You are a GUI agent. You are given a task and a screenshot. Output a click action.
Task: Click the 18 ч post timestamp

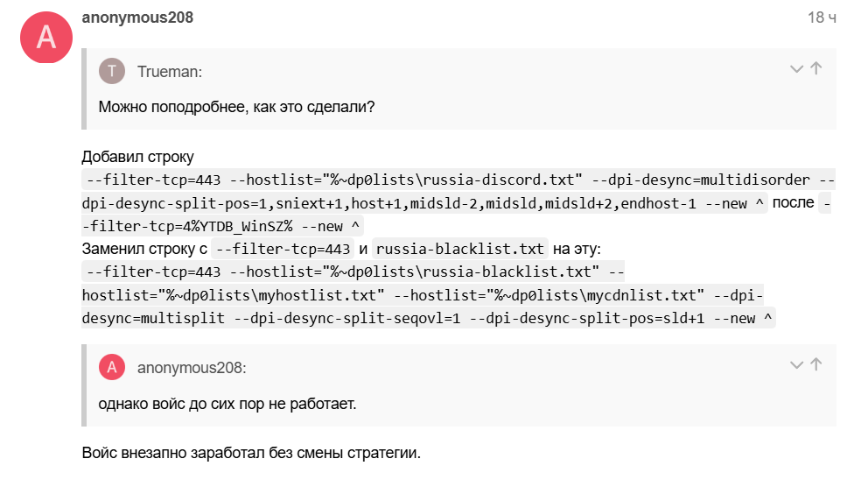click(822, 18)
